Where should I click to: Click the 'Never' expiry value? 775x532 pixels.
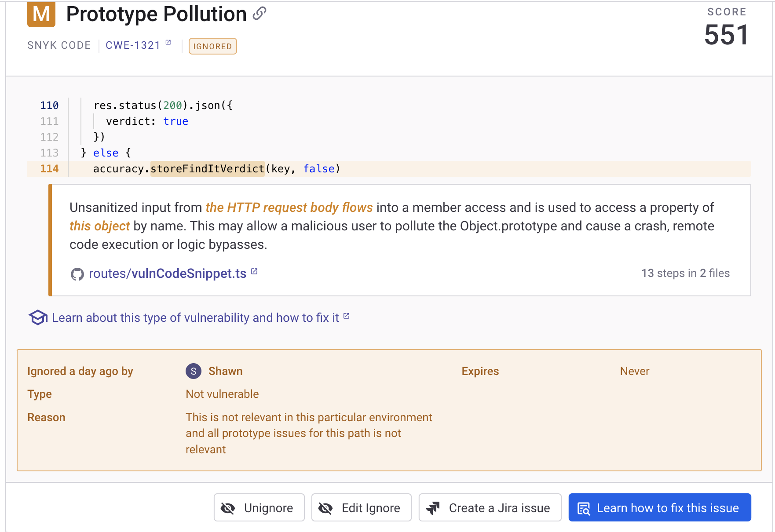tap(634, 371)
